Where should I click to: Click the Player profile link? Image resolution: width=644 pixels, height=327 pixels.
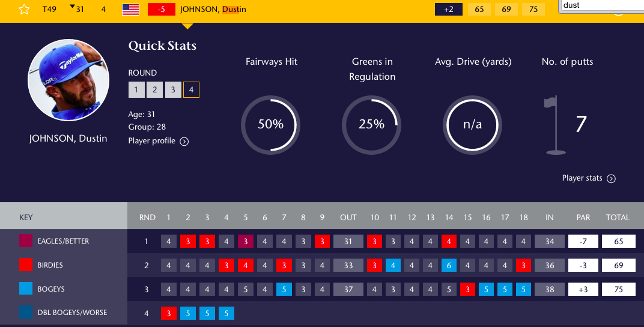pos(152,141)
